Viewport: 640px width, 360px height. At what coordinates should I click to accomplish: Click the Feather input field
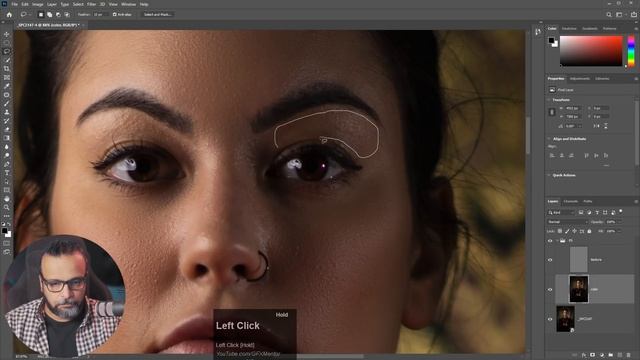click(99, 14)
